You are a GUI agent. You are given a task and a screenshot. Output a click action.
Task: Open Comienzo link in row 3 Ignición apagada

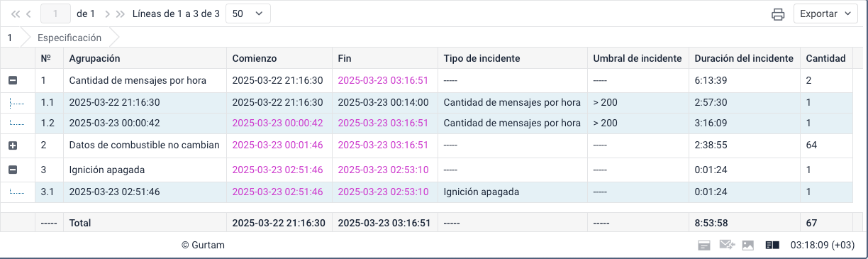pyautogui.click(x=277, y=170)
